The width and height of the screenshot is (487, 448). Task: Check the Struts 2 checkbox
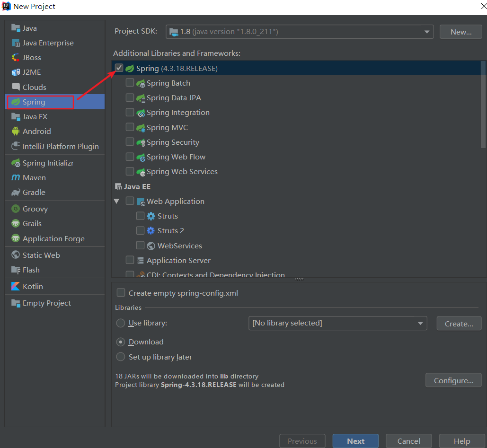141,230
